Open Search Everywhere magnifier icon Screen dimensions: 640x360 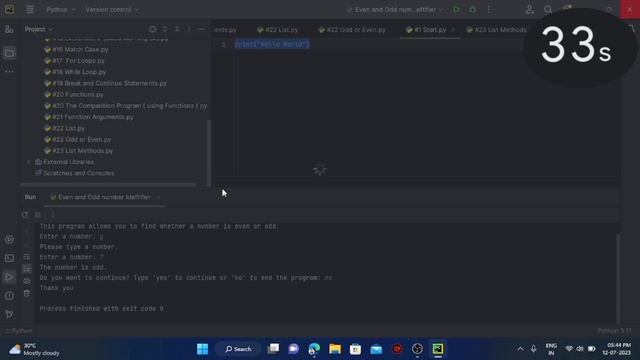(x=548, y=9)
